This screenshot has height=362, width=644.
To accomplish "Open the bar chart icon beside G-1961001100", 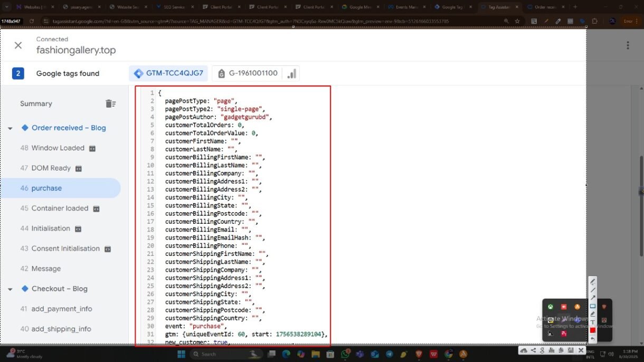I will tap(291, 74).
